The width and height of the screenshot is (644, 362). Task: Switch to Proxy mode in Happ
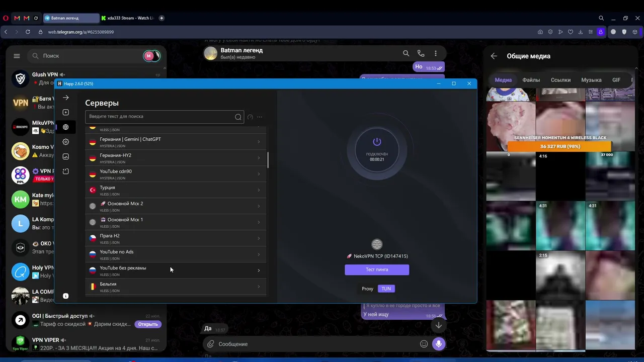tap(367, 289)
